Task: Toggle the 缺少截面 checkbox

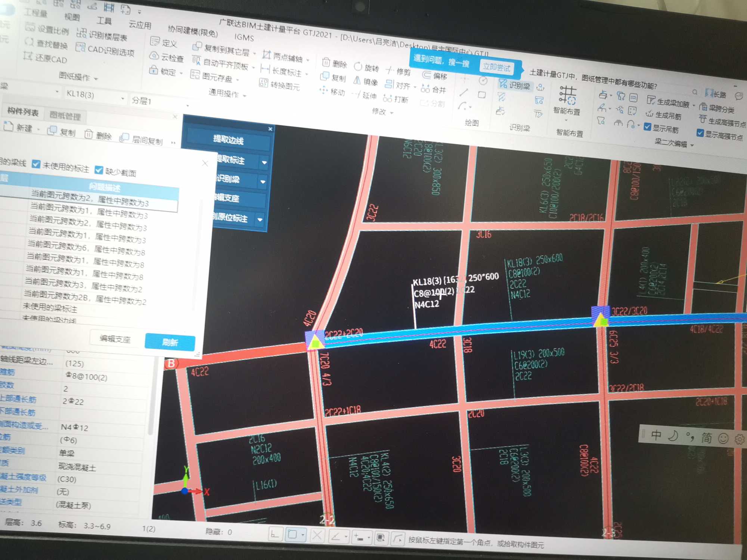Action: (99, 170)
